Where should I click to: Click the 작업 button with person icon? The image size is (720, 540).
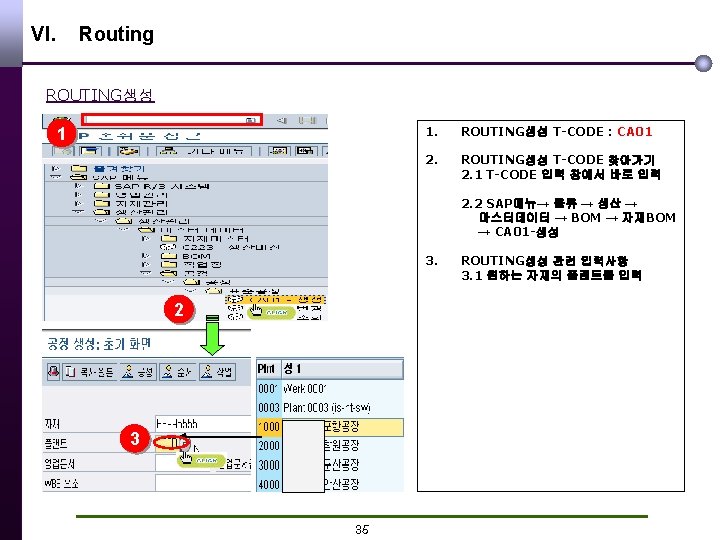218,371
